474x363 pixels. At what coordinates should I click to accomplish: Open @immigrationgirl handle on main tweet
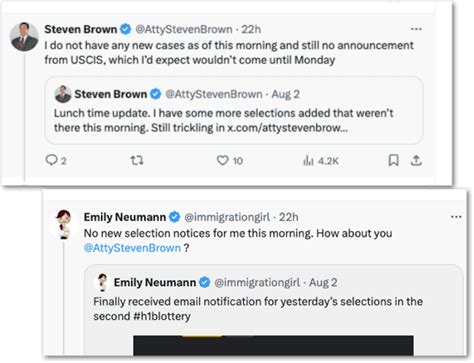click(x=227, y=217)
